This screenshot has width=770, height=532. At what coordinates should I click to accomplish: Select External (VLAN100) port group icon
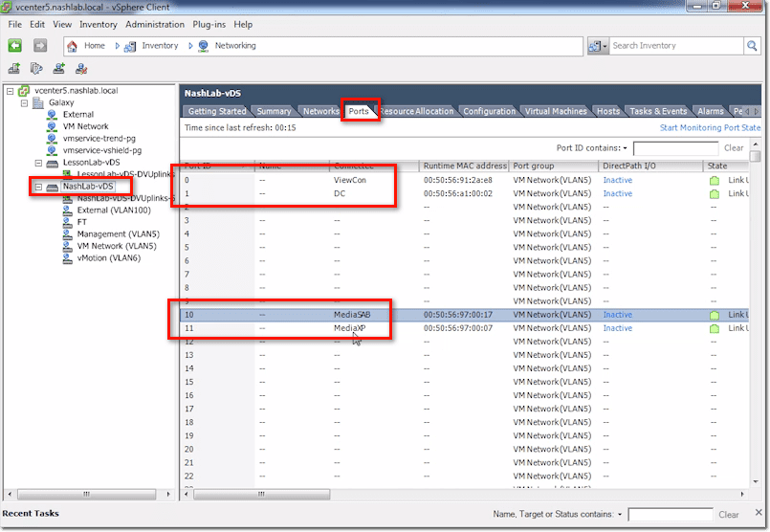tap(68, 211)
